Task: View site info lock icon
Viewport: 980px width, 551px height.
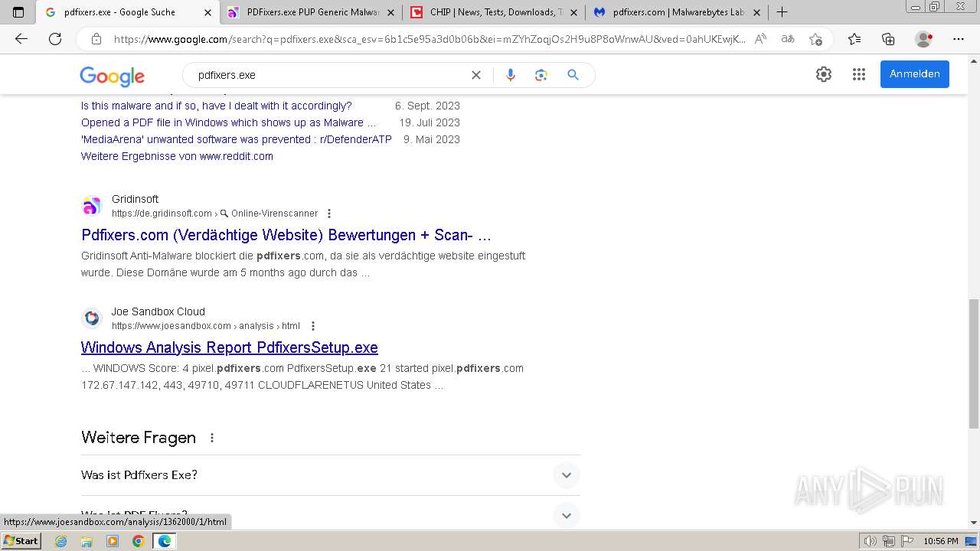Action: pos(96,39)
